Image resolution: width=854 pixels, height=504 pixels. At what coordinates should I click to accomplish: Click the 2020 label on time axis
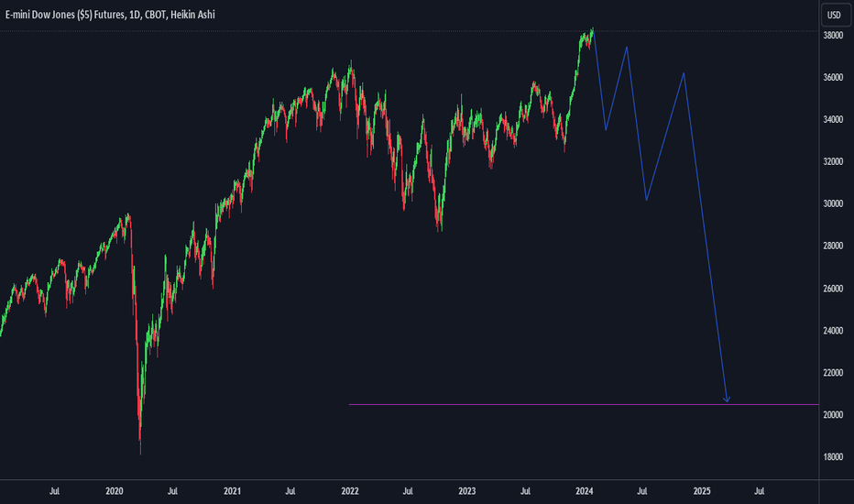click(115, 491)
